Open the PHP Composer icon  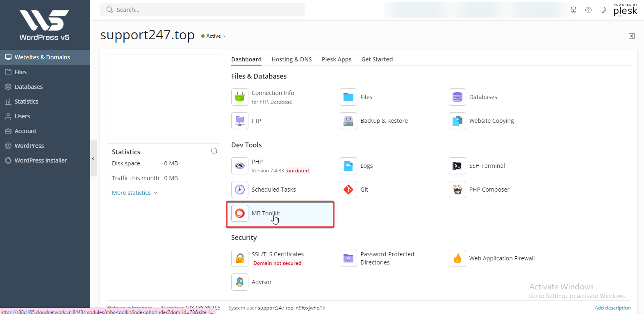coord(457,190)
